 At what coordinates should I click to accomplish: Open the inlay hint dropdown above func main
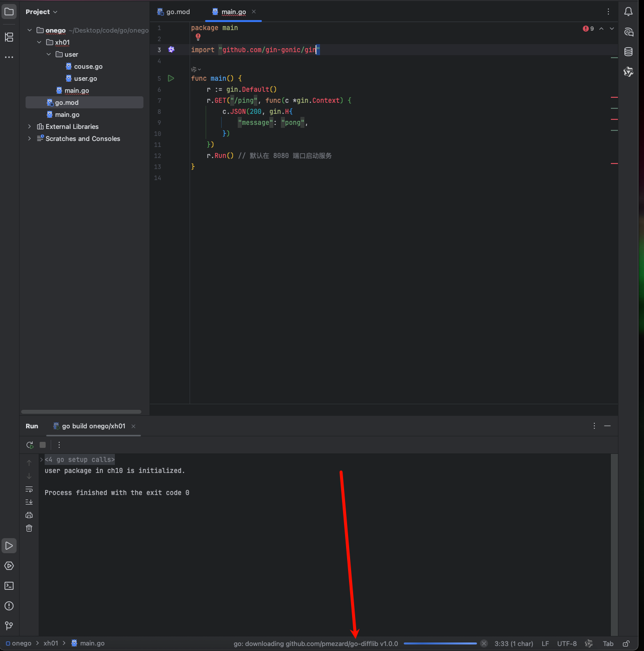(x=196, y=69)
